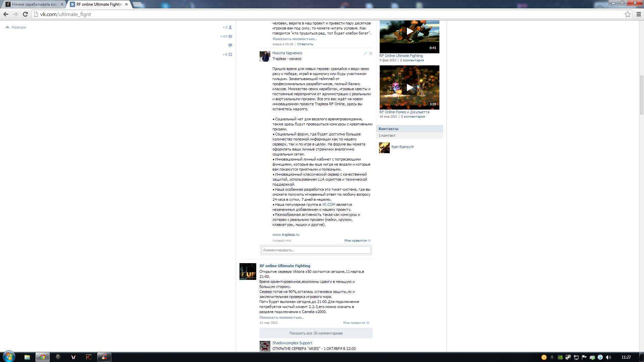Click the taskbar clock 11:27

[x=626, y=357]
